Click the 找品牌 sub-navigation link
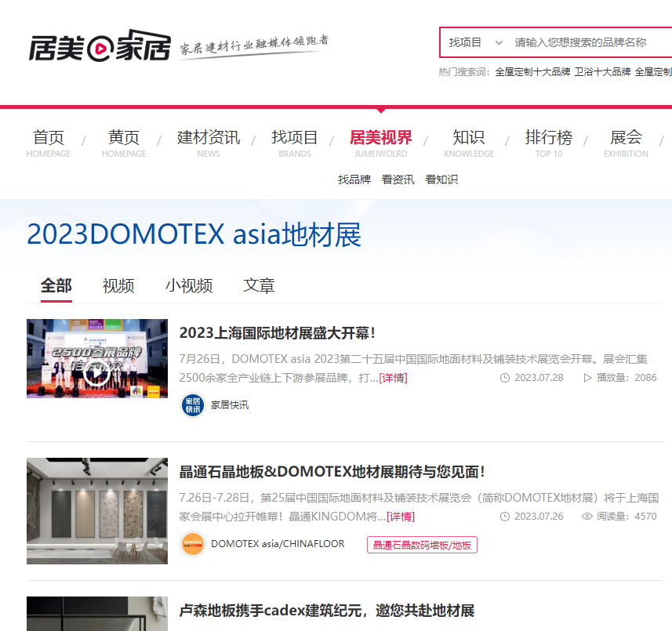This screenshot has width=672, height=631. point(354,180)
